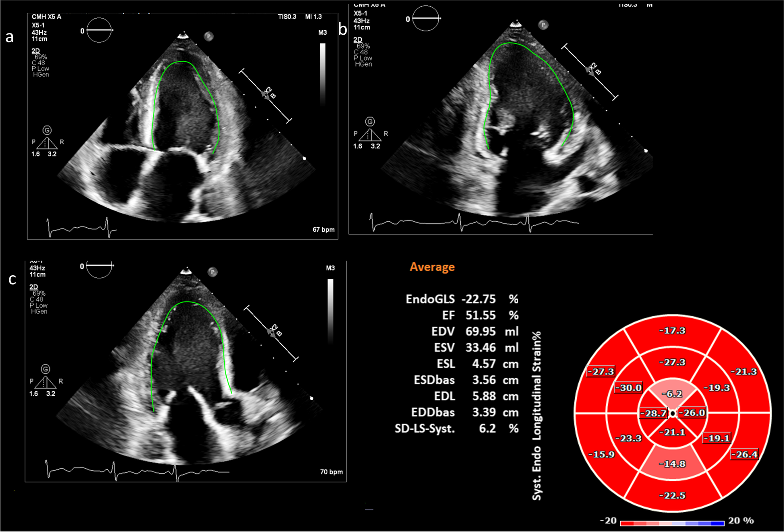This screenshot has height=532, width=784.
Task: Click the underlined 2D label in panel b
Action: pyautogui.click(x=358, y=40)
